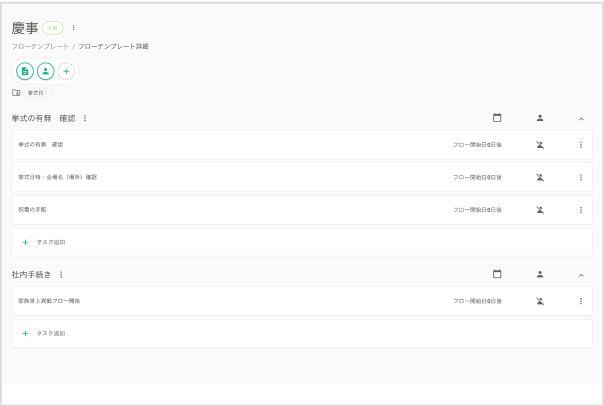This screenshot has width=604, height=406.
Task: Open three-dot menu beside 社内手続き heading
Action: click(x=61, y=275)
